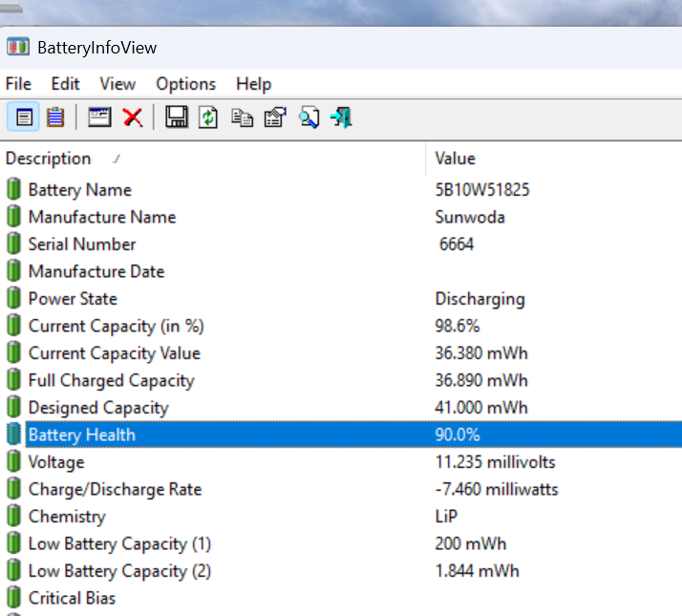This screenshot has height=616, width=682.
Task: Click the Show Battery Information toolbar icon
Action: 24,117
